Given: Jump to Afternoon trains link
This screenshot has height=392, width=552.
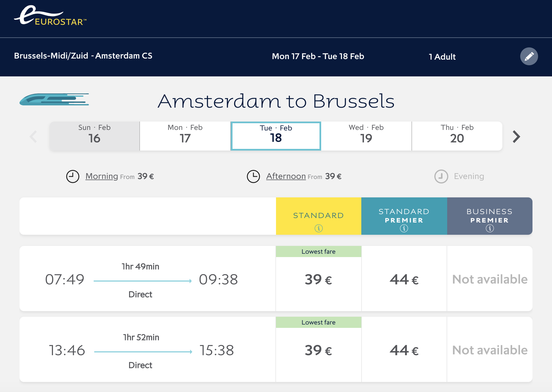Looking at the screenshot, I should pyautogui.click(x=286, y=176).
